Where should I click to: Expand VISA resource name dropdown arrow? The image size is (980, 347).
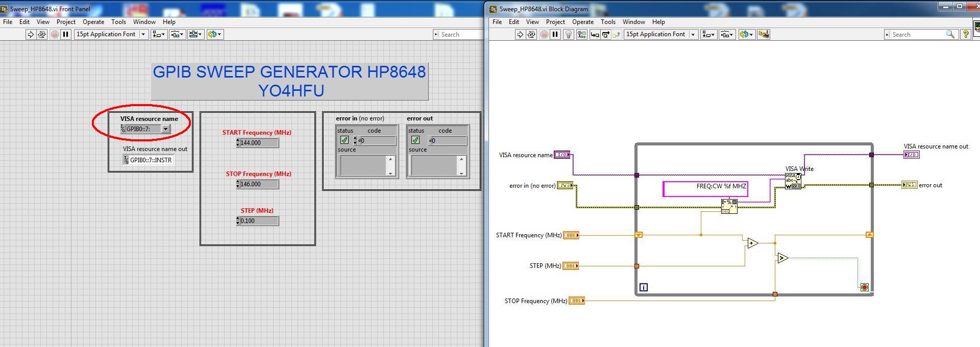tap(165, 129)
